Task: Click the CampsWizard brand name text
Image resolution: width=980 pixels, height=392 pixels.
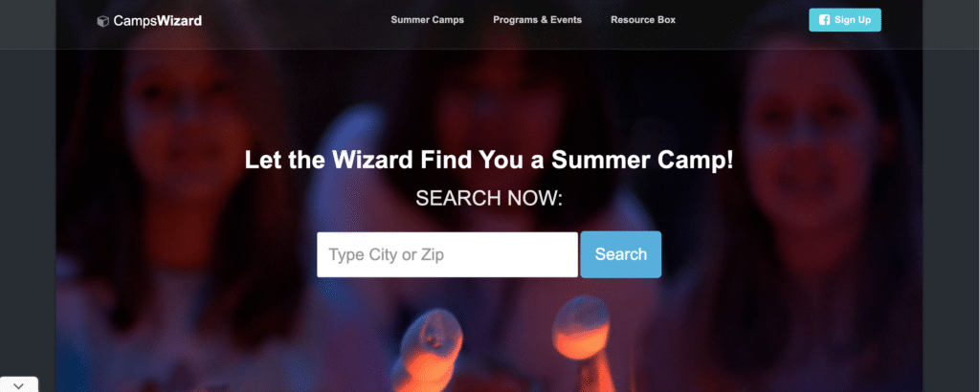Action: (x=158, y=21)
